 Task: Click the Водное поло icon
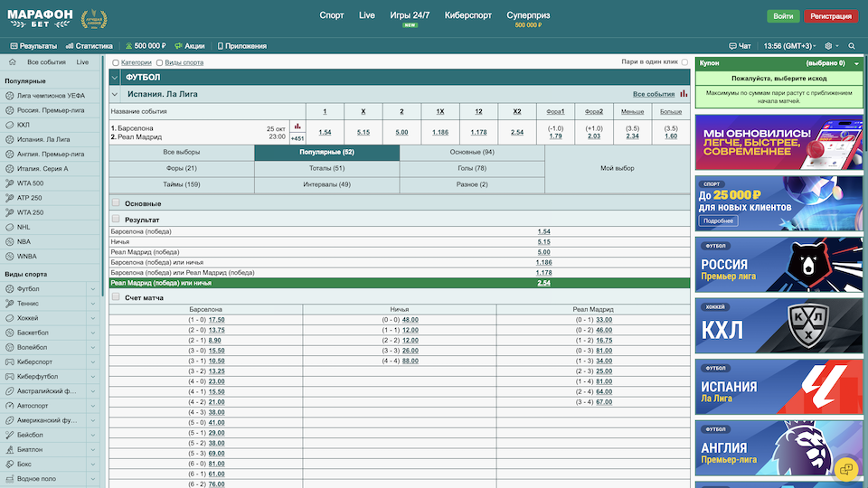9,479
